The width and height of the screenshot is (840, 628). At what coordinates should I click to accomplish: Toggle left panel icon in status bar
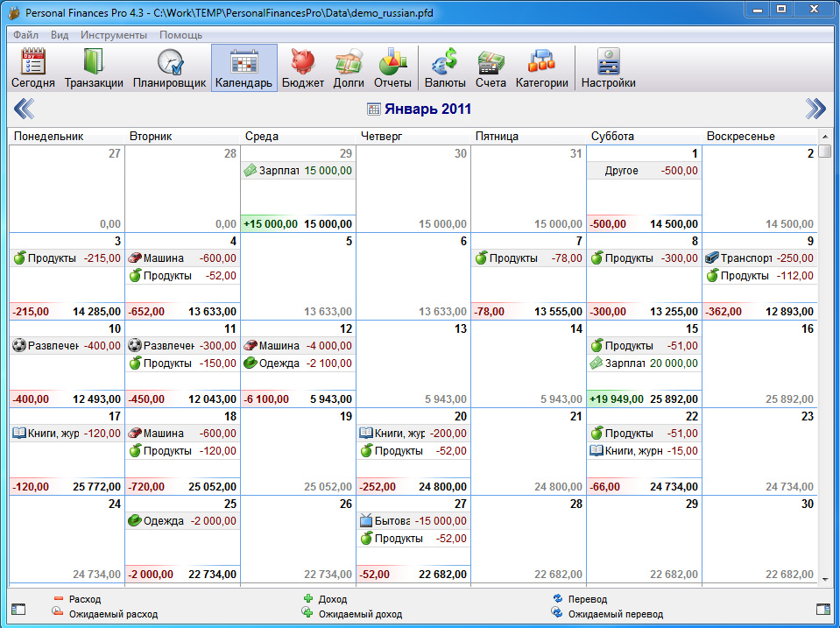pos(18,608)
